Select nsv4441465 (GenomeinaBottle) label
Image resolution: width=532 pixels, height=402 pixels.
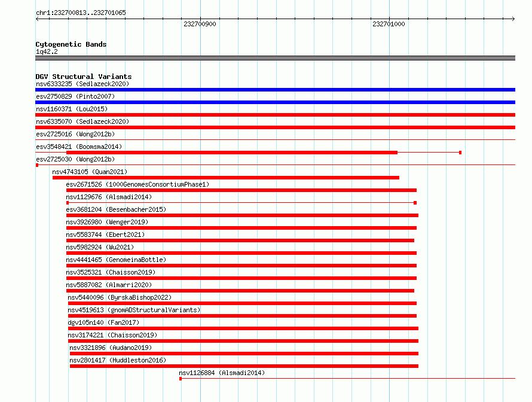pyautogui.click(x=116, y=260)
